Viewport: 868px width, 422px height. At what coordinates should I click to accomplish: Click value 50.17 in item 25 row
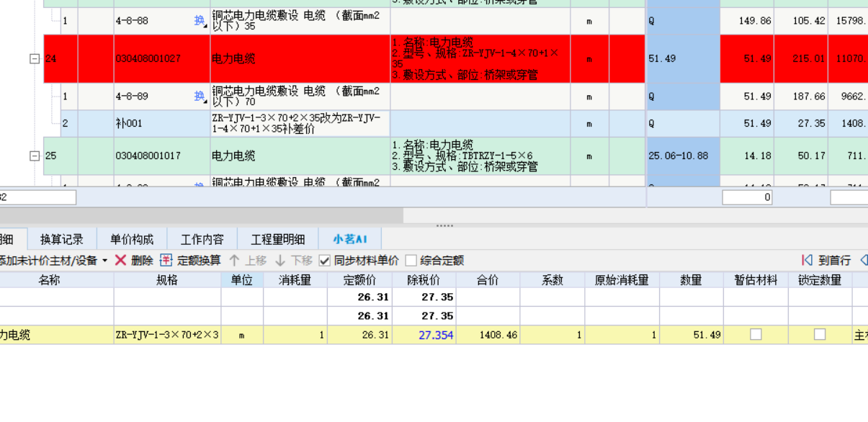[811, 156]
